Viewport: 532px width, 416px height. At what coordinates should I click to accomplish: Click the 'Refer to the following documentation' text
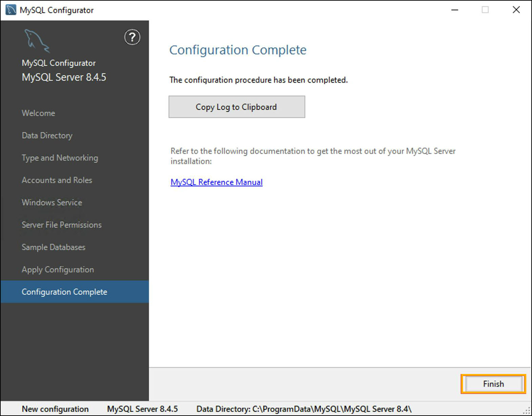coord(313,156)
